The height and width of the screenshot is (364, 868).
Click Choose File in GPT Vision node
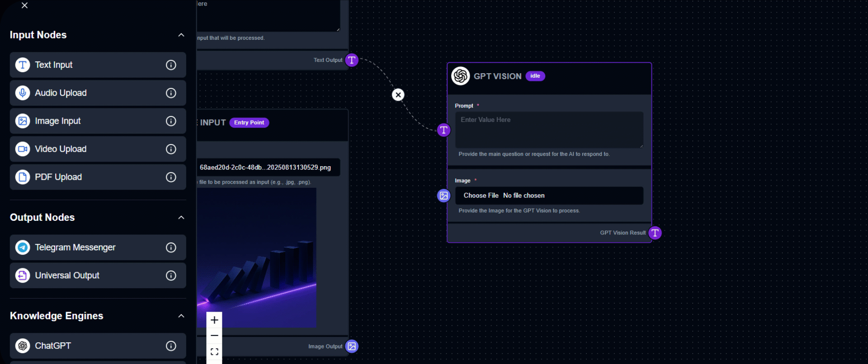pos(481,196)
